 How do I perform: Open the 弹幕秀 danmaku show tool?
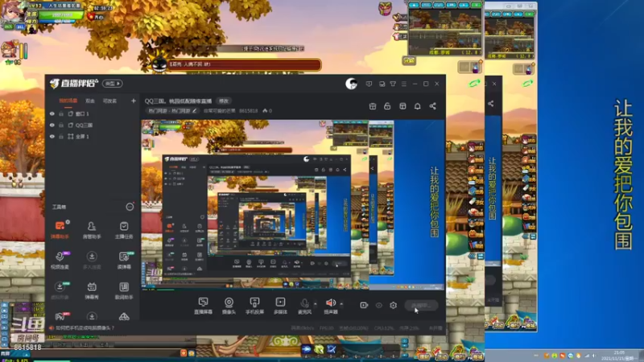click(92, 290)
